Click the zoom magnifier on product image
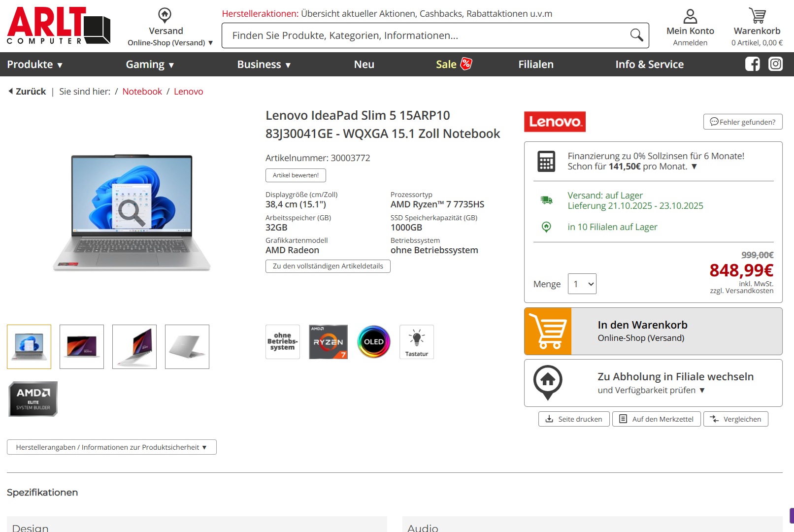 [131, 213]
